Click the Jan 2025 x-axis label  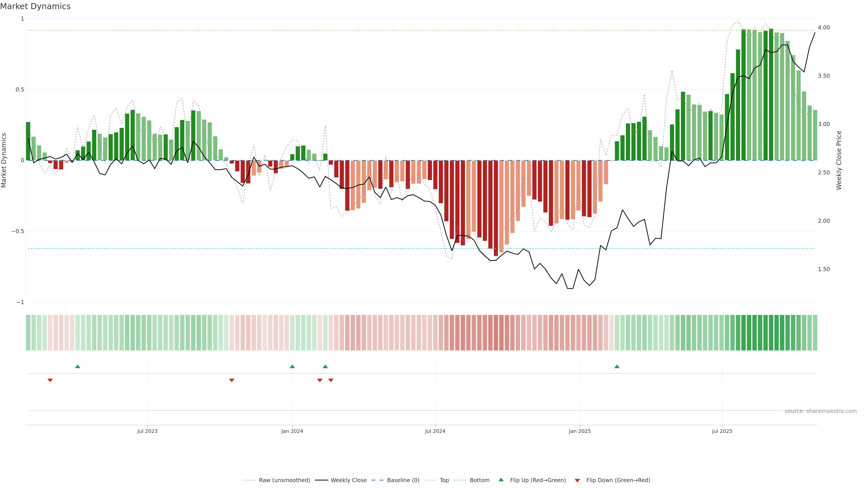tap(580, 431)
